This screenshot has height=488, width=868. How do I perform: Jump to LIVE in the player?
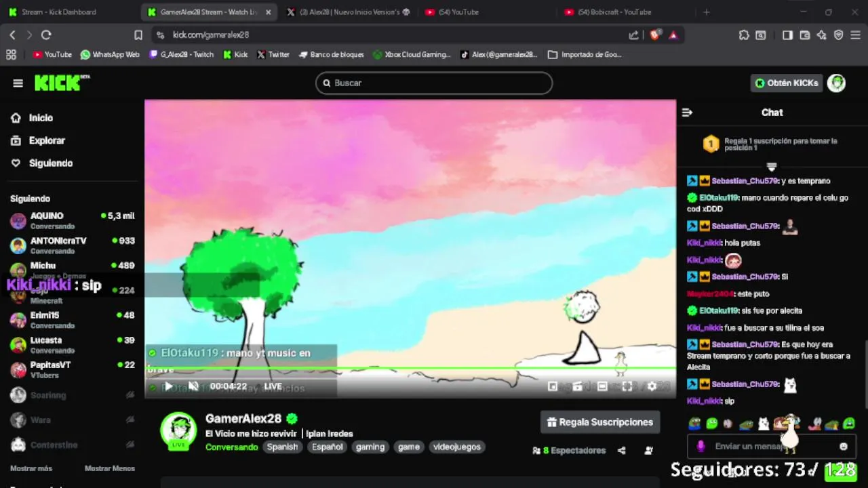pyautogui.click(x=273, y=386)
